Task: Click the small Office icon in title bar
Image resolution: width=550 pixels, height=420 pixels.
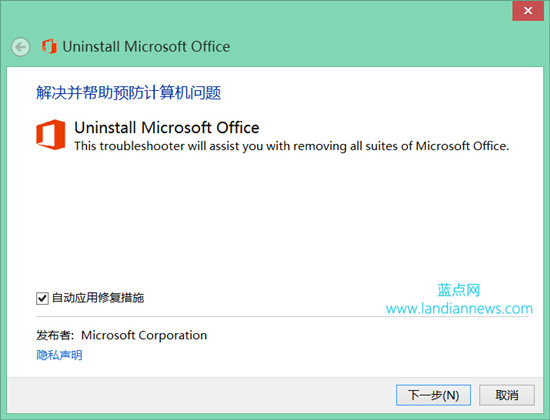Action: coord(49,46)
